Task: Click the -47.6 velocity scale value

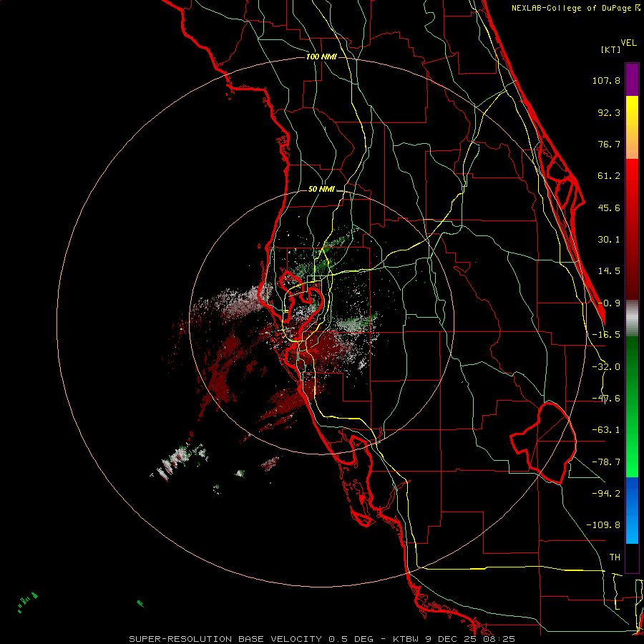Action: (x=606, y=399)
